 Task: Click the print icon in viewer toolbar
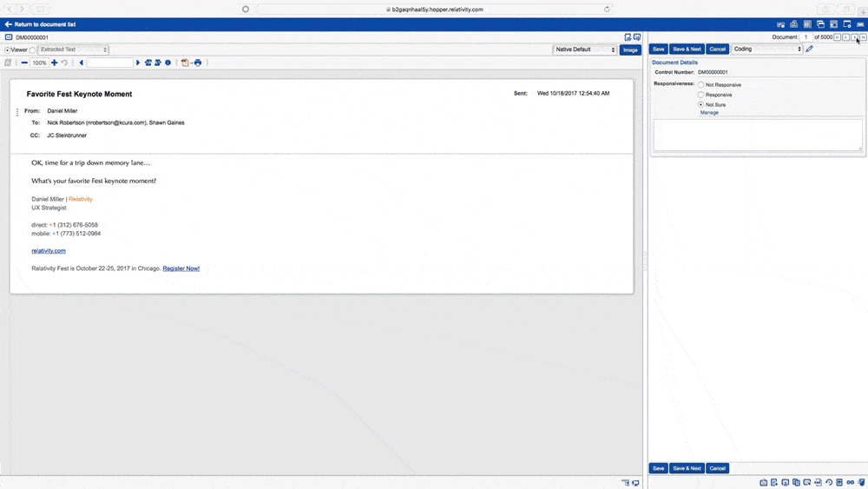198,63
